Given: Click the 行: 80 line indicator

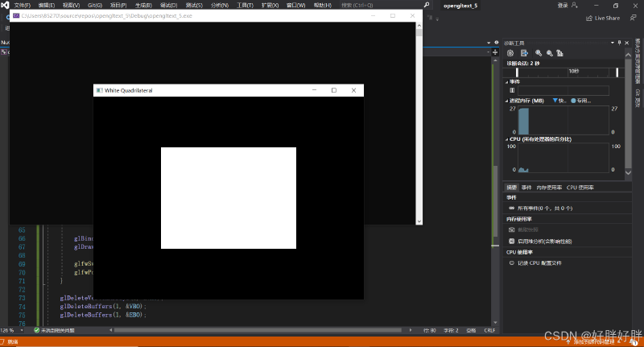Looking at the screenshot, I should (430, 330).
